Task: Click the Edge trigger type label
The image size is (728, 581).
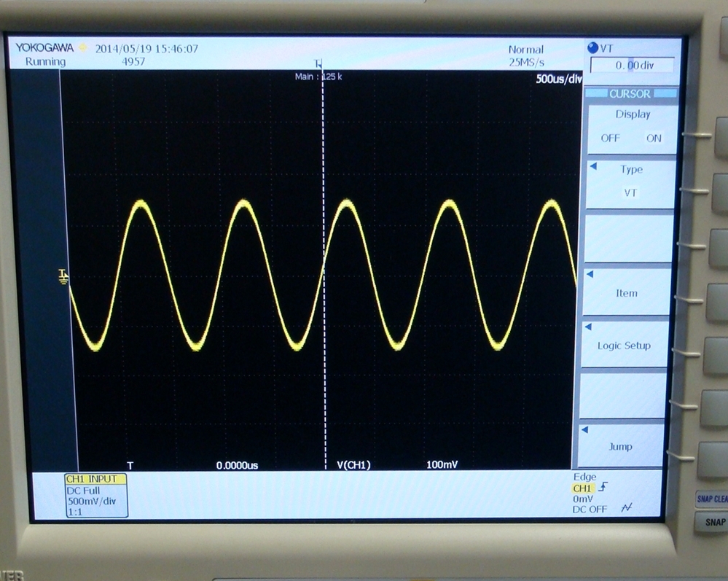Action: [x=584, y=477]
